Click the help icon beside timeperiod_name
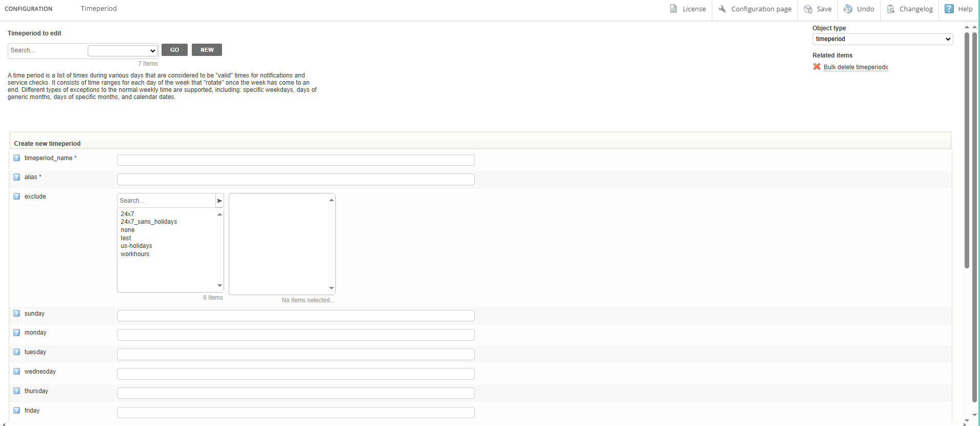980x426 pixels. pos(16,158)
